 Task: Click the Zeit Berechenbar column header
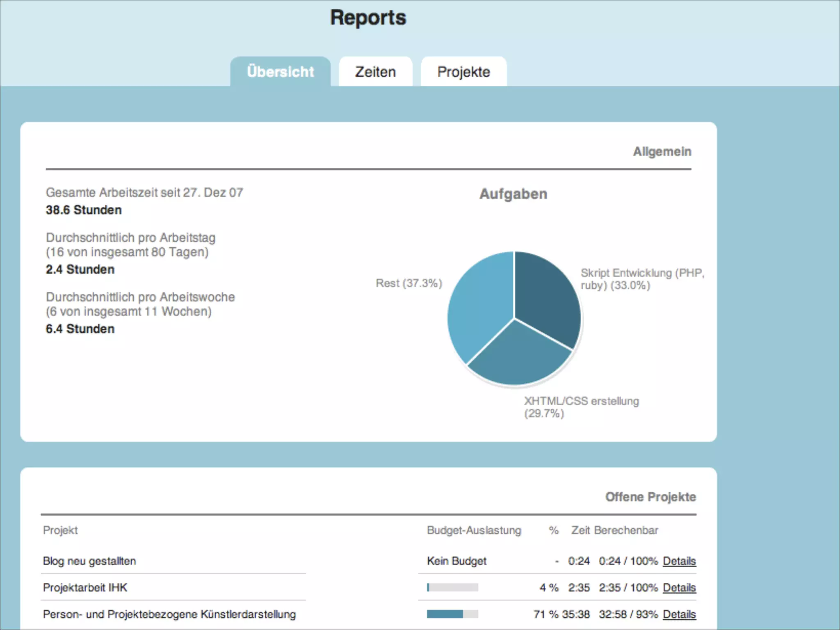click(614, 530)
